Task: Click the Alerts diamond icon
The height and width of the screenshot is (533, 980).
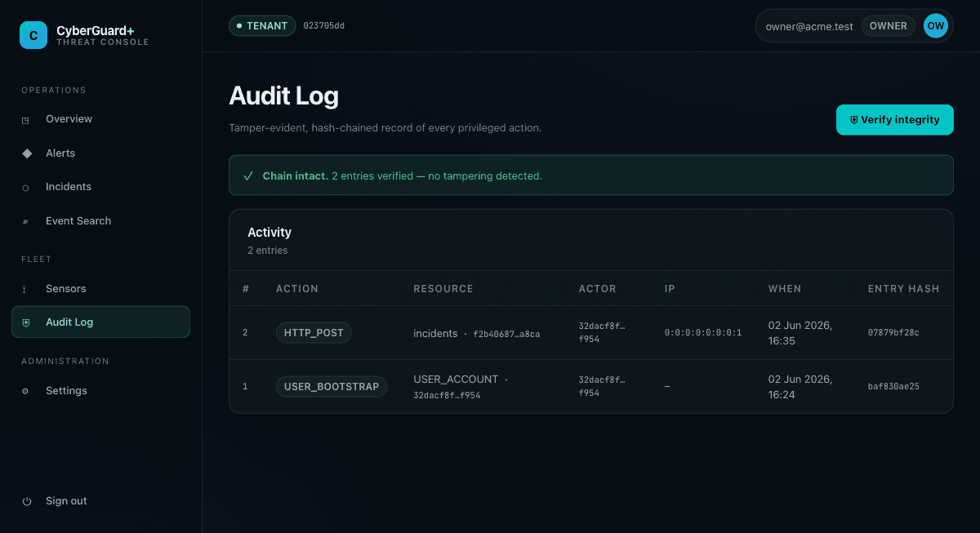Action: click(x=26, y=153)
